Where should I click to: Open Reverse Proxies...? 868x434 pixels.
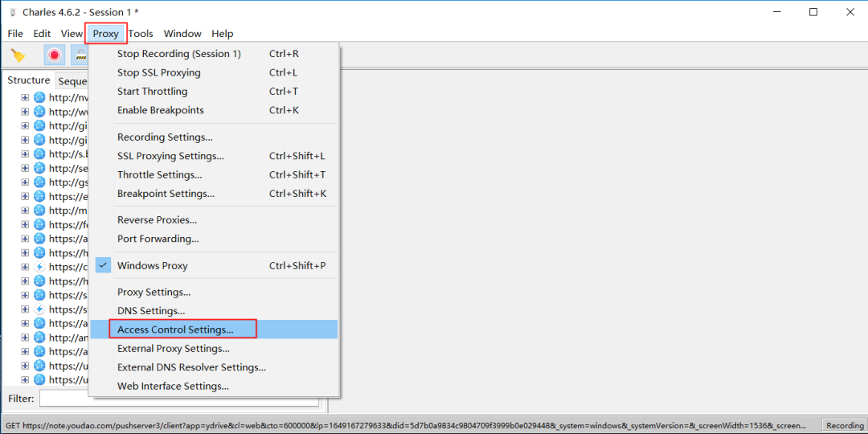tap(213, 220)
